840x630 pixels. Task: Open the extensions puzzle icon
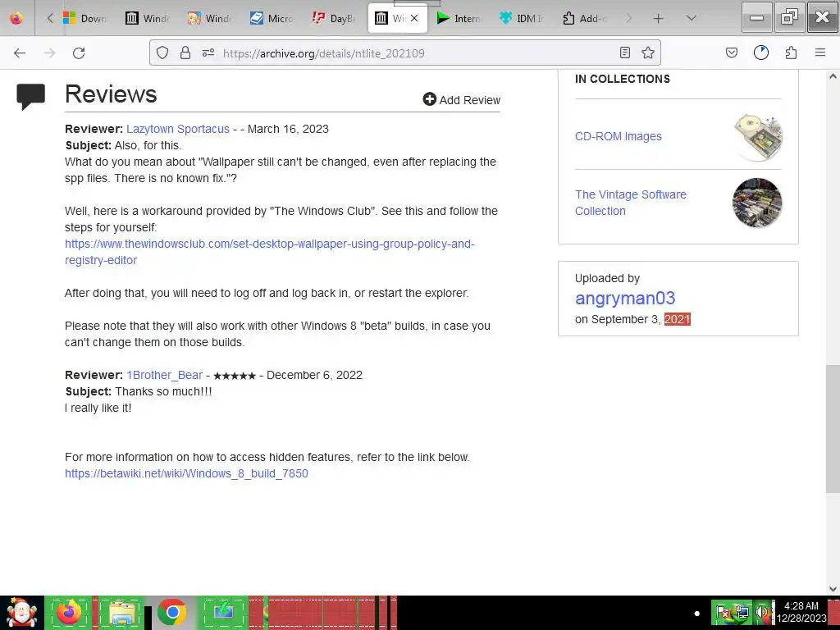click(x=791, y=52)
